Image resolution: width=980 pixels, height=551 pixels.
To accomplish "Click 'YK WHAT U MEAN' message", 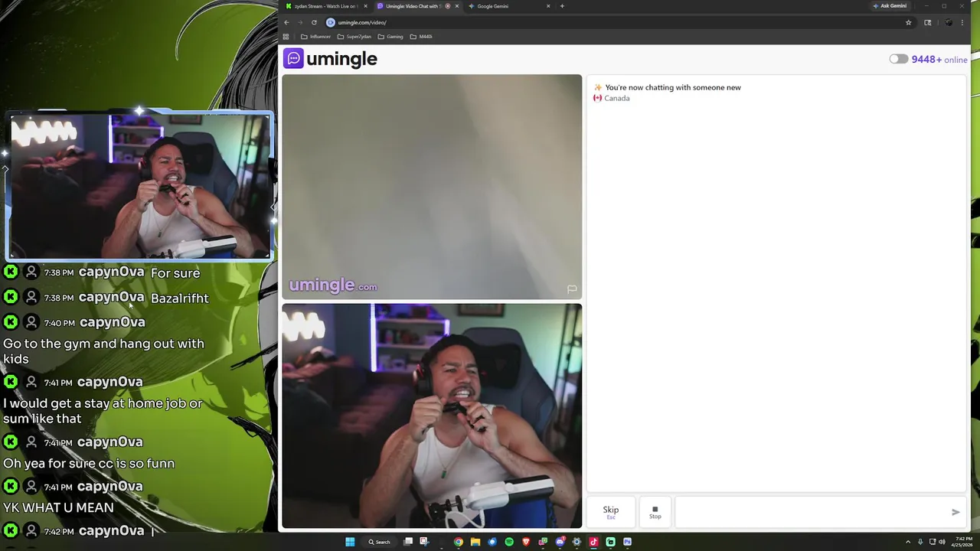I will pos(58,507).
